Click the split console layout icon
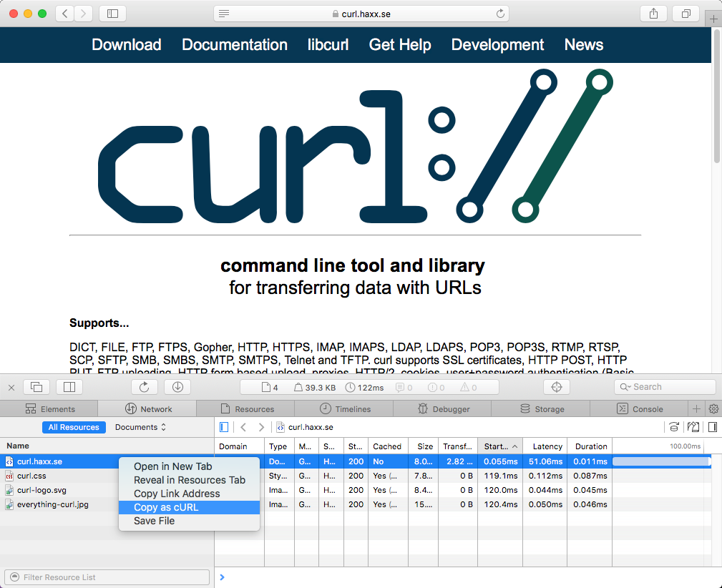The width and height of the screenshot is (722, 588). (68, 386)
